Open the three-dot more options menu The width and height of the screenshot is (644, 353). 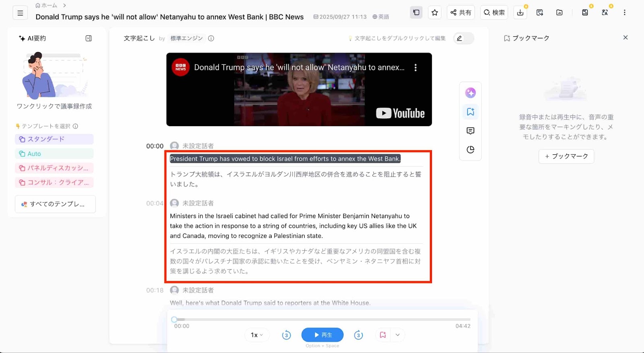coord(625,12)
